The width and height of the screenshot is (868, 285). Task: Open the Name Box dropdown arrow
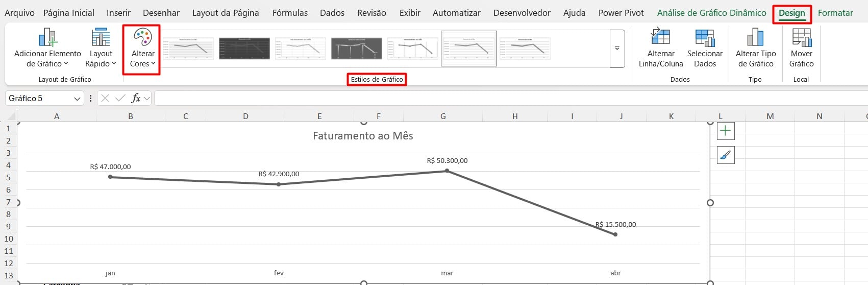pos(77,99)
